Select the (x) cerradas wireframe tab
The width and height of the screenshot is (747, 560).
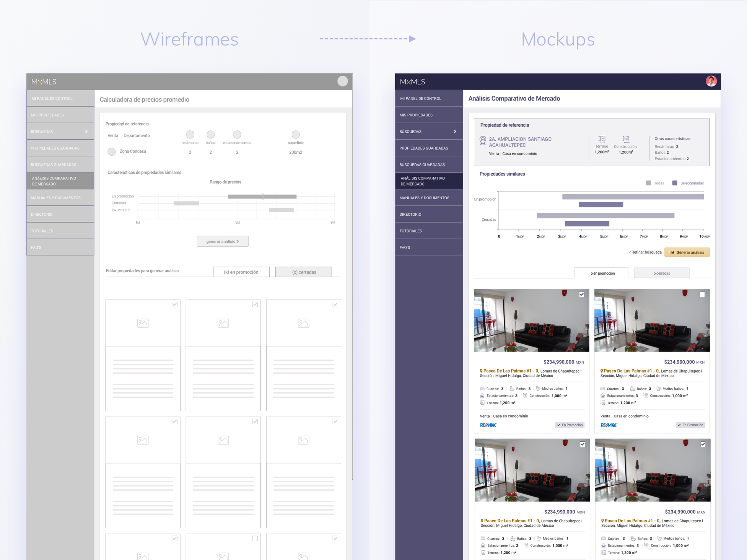[x=304, y=272]
